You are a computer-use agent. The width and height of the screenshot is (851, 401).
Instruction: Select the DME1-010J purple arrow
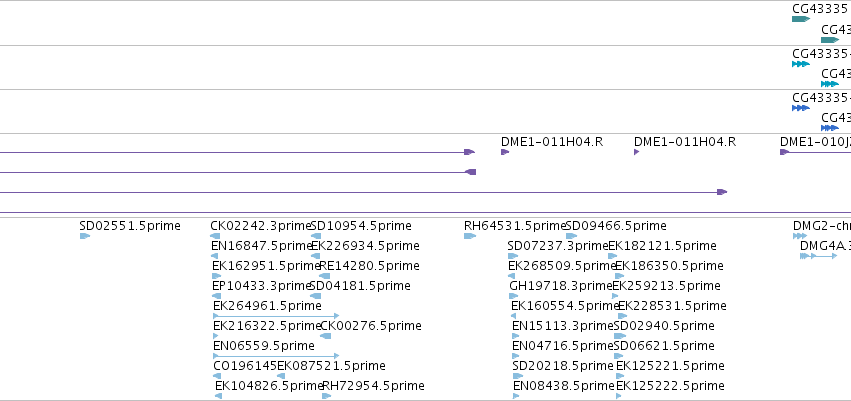pos(784,152)
